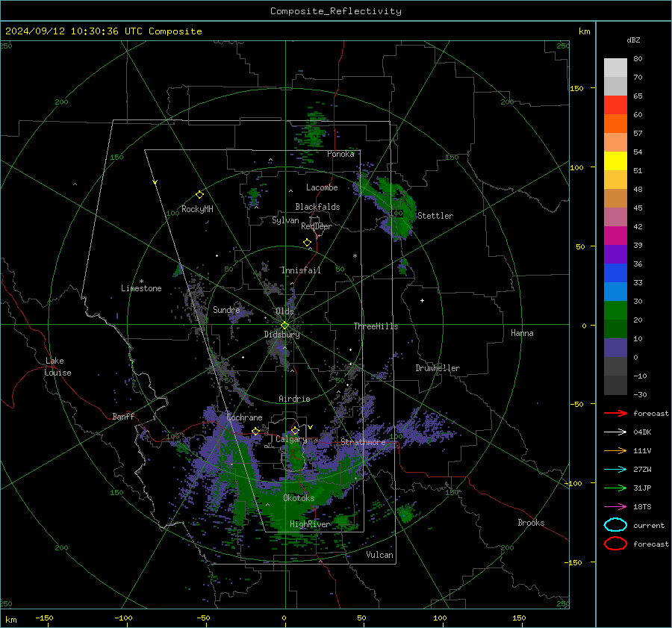Click the Didsbury town label
Image resolution: width=672 pixels, height=628 pixels.
pos(281,335)
